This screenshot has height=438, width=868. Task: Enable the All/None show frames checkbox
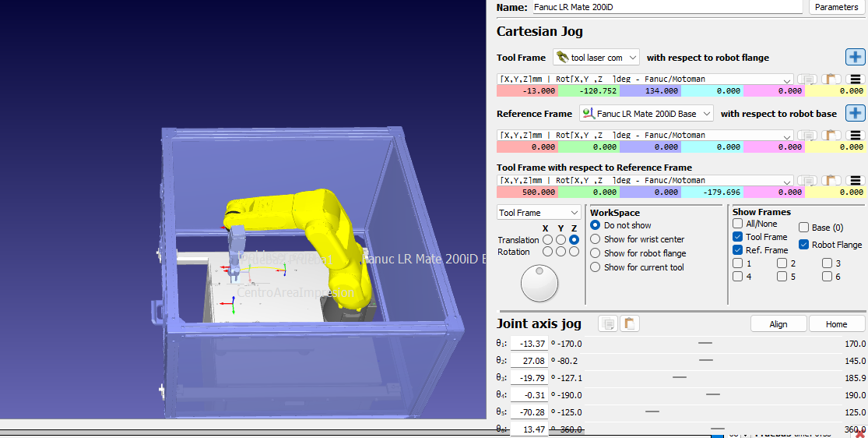coord(738,224)
